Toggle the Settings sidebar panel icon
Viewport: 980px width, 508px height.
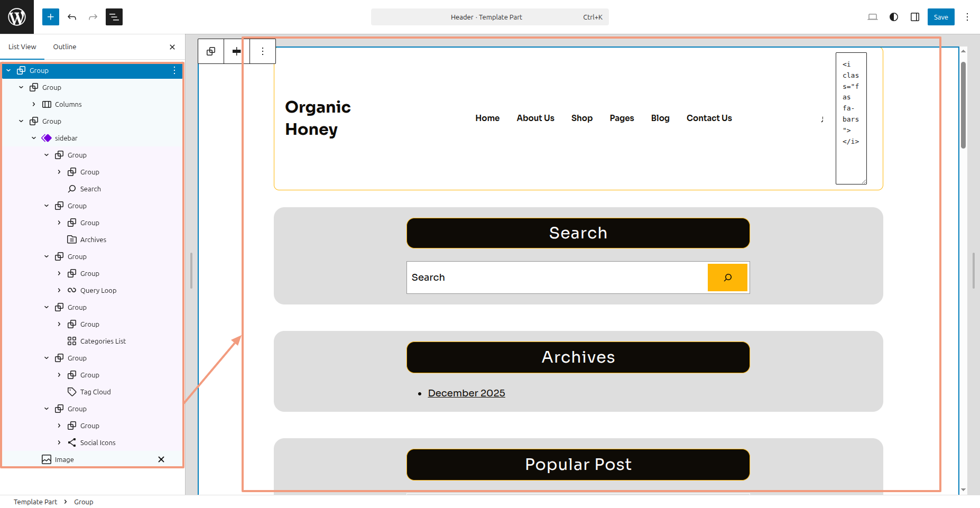coord(915,17)
